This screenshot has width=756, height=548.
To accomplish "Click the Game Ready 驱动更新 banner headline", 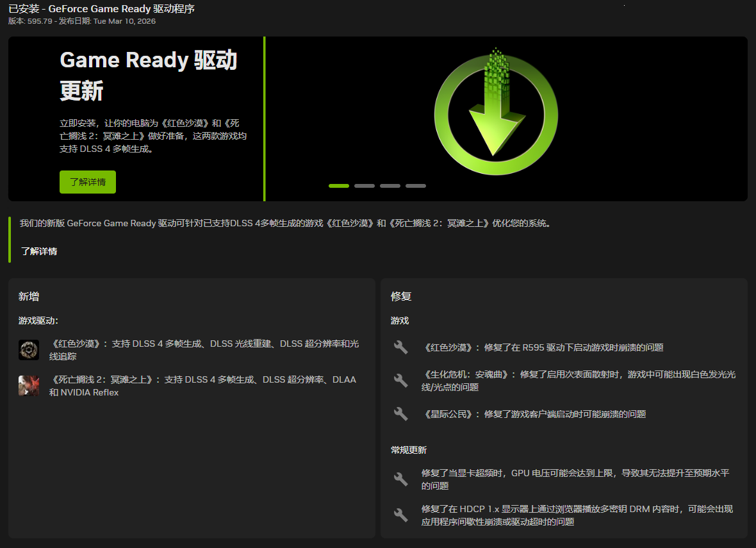I will tap(149, 75).
